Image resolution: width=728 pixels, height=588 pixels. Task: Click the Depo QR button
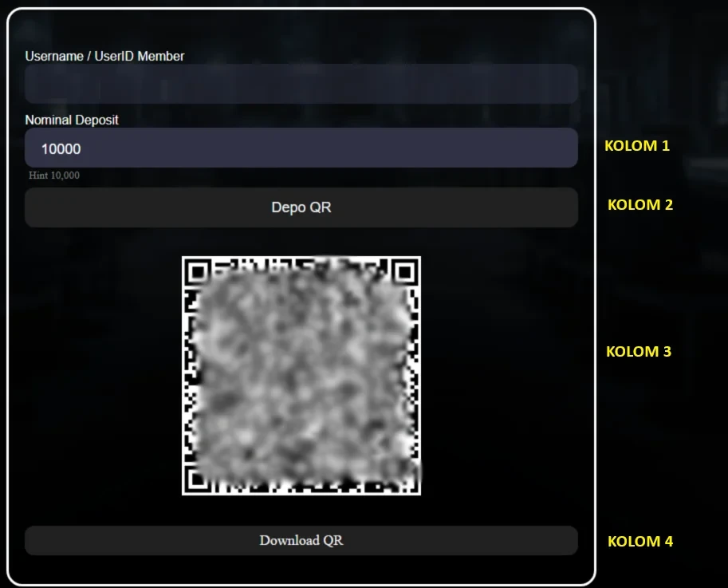click(x=301, y=207)
